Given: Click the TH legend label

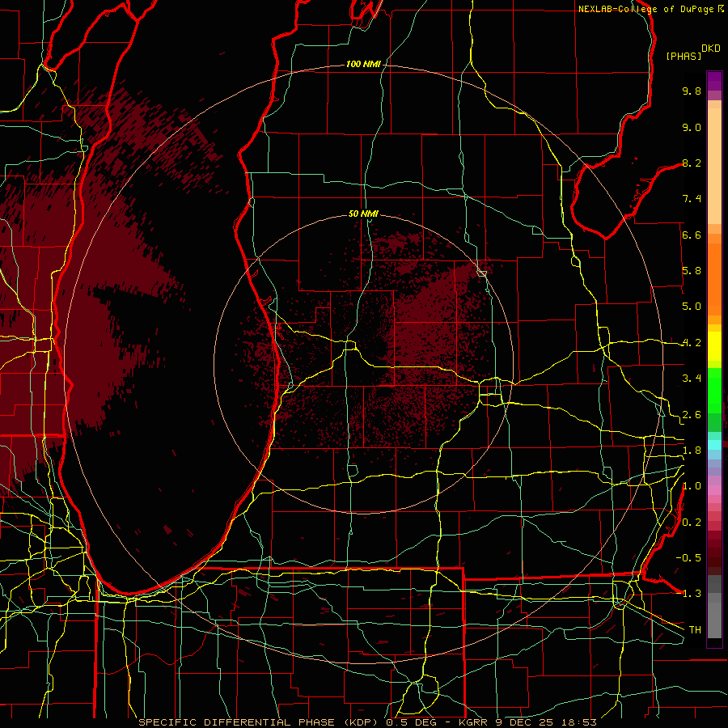Looking at the screenshot, I should (695, 630).
